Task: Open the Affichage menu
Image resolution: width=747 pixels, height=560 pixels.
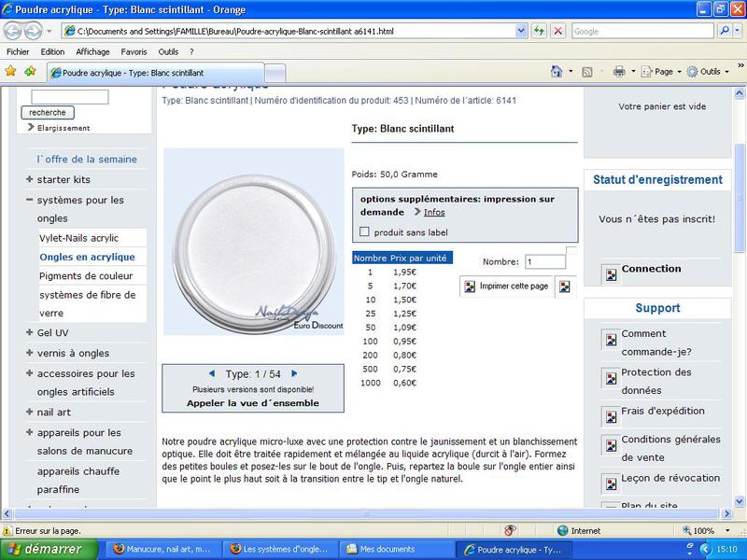Action: tap(92, 51)
